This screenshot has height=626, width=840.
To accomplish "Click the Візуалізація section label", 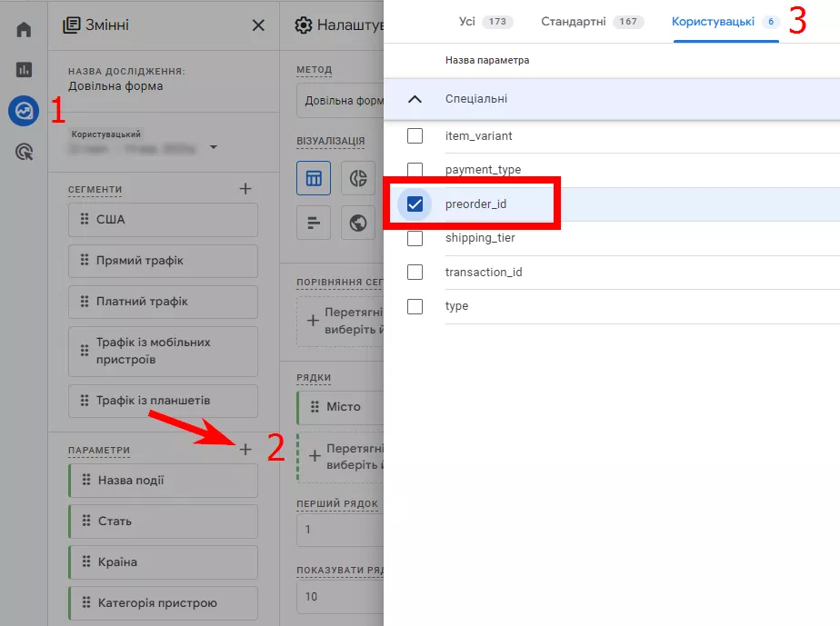I will click(x=331, y=141).
